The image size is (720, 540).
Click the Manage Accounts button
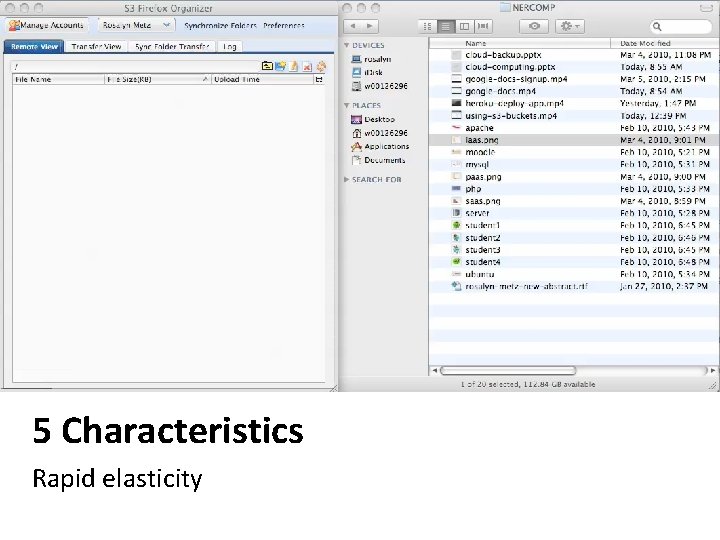pos(46,25)
